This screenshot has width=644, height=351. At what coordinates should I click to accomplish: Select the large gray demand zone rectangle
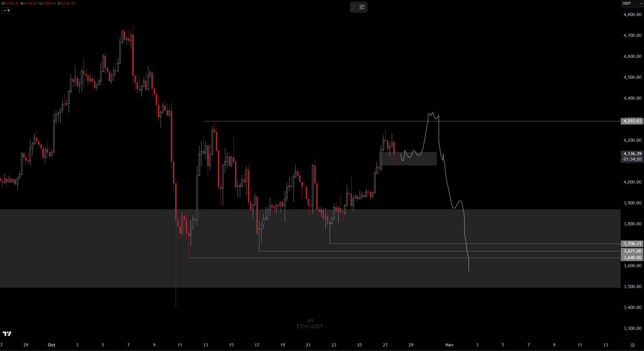click(x=309, y=248)
